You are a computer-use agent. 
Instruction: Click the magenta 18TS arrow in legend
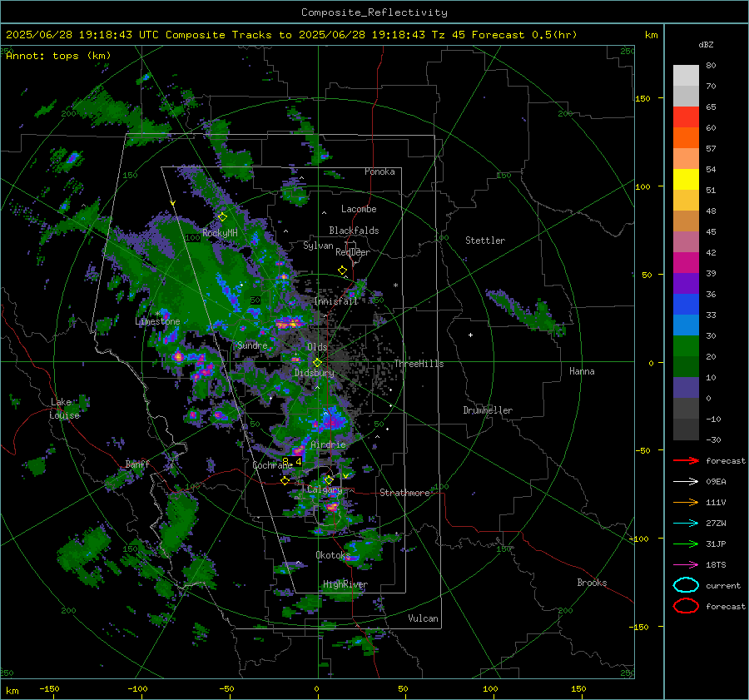coord(686,565)
